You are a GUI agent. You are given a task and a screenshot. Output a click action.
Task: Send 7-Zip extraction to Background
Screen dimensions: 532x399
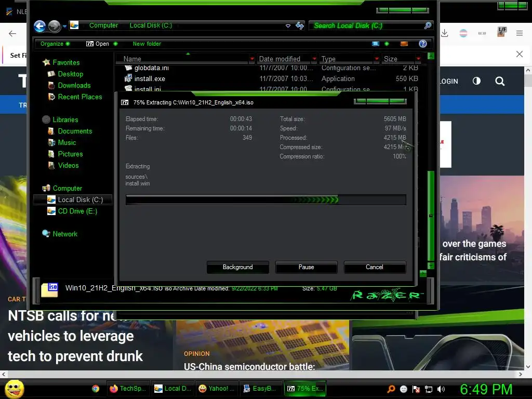tap(238, 267)
